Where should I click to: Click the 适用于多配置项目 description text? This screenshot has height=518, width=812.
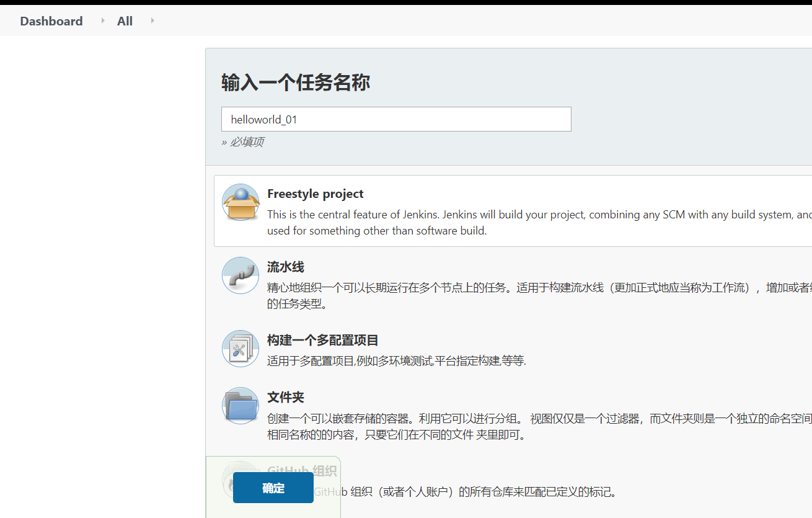point(397,361)
